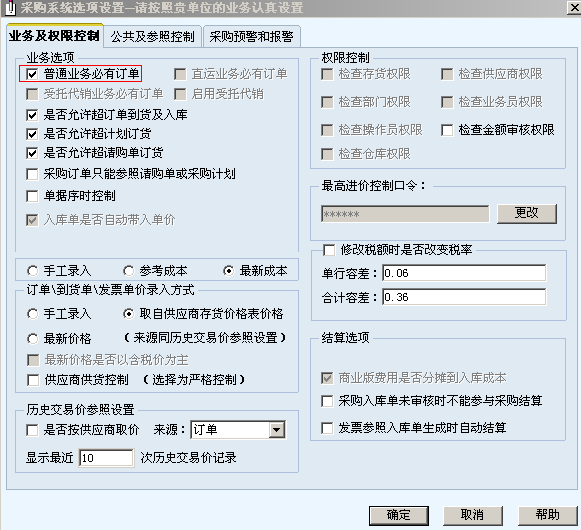Click the (来源同历史交易价参照设置) note
The width and height of the screenshot is (581, 530).
coord(205,338)
